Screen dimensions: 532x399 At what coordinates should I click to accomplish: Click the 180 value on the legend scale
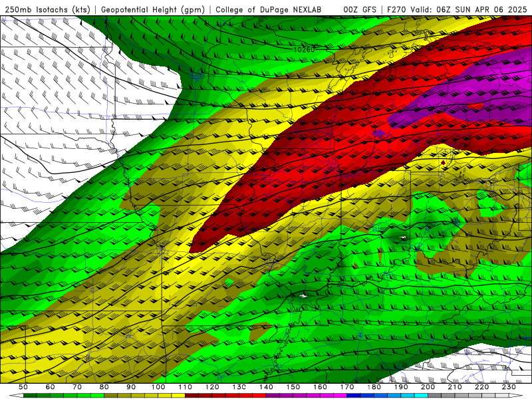tap(374, 387)
